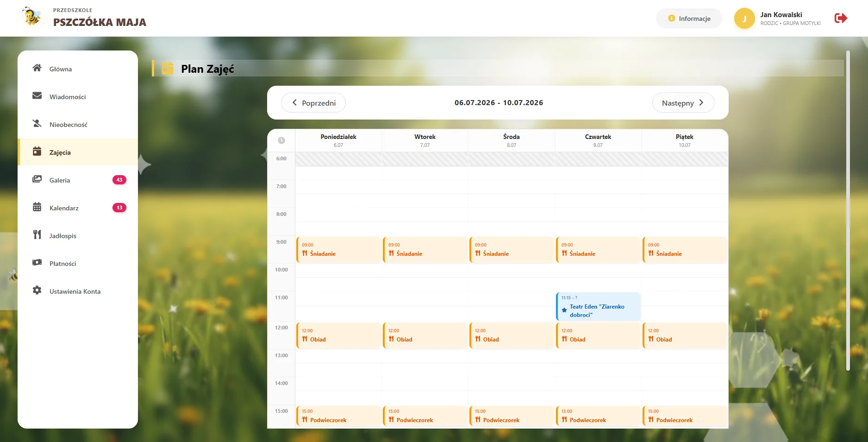Select the Jadłospis cutlery icon
This screenshot has height=442, width=868.
(x=37, y=235)
